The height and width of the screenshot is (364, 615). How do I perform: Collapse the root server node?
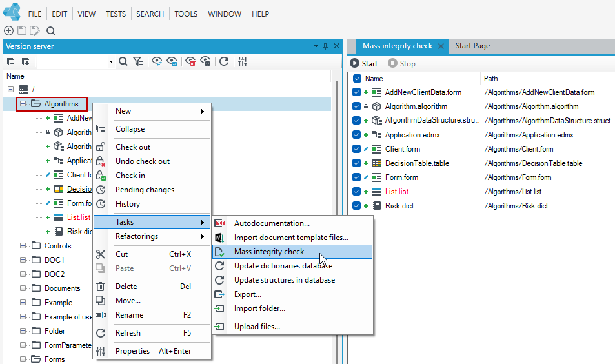10,90
